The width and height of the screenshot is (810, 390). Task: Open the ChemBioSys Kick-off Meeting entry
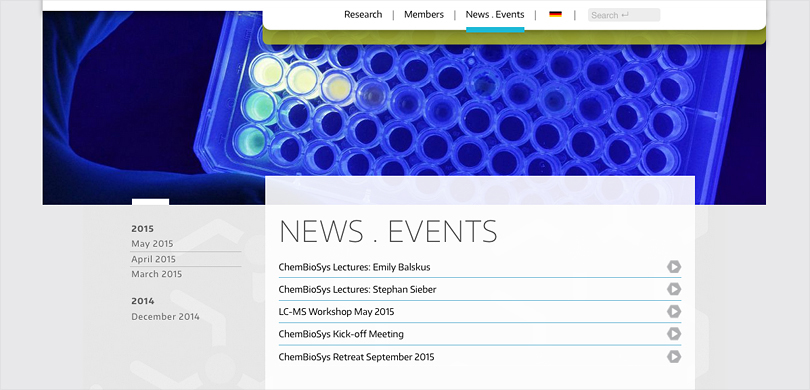tap(341, 334)
